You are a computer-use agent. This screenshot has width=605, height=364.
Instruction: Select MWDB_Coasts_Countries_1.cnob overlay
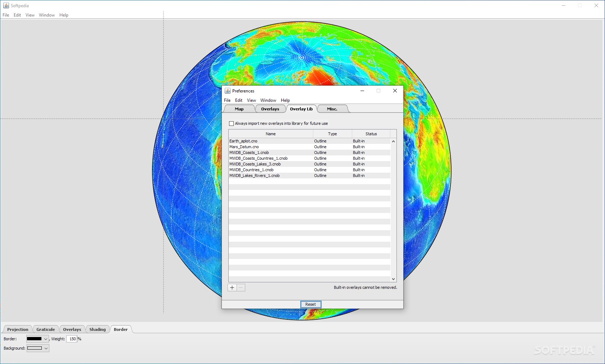[309, 158]
